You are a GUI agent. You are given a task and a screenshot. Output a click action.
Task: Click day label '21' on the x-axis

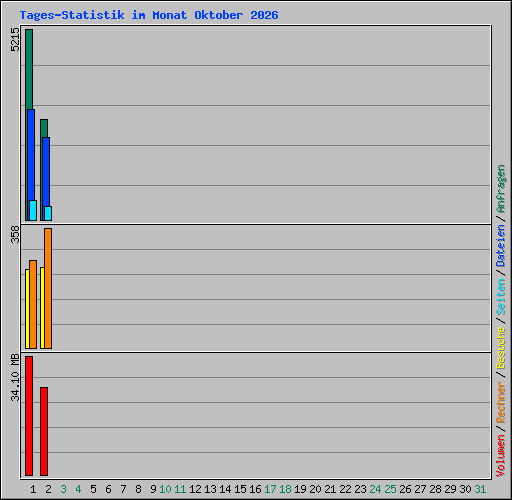click(x=330, y=489)
